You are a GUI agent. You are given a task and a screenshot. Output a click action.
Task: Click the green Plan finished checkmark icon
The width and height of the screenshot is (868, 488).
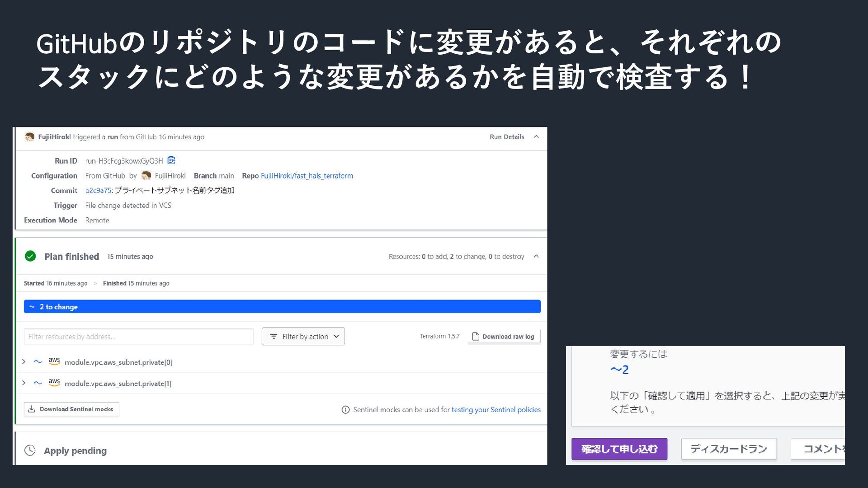[30, 256]
